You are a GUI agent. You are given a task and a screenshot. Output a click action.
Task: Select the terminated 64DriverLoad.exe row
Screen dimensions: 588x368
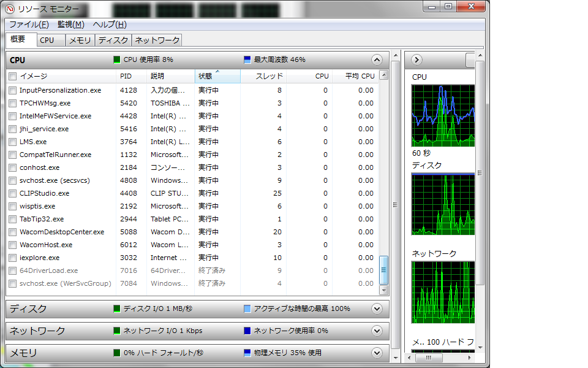[192, 270]
